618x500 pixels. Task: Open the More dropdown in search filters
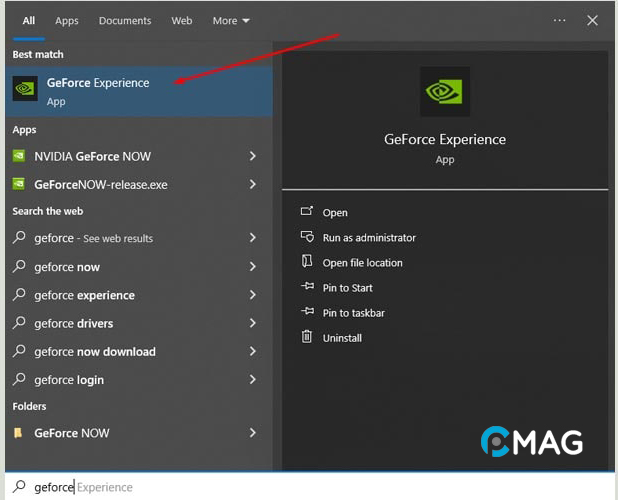[x=231, y=20]
